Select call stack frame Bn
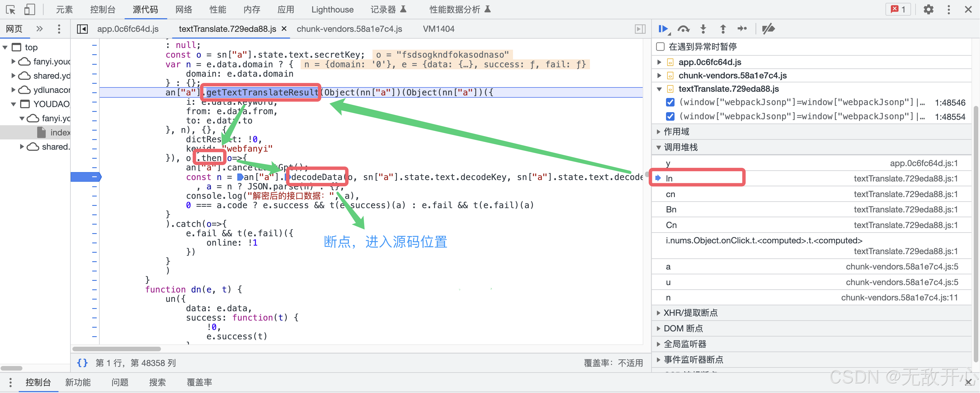 pos(812,210)
